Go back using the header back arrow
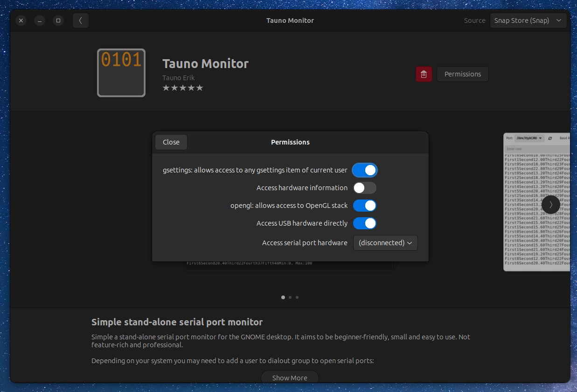The width and height of the screenshot is (577, 392). click(81, 21)
